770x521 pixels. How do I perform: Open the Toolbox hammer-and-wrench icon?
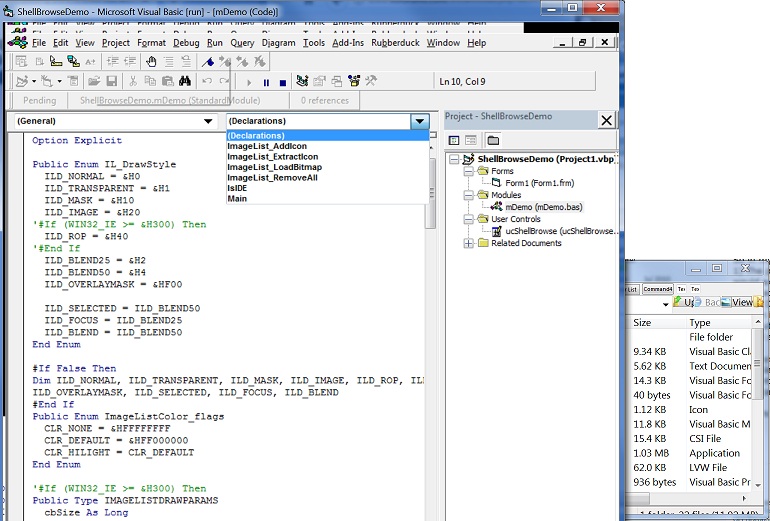point(371,82)
